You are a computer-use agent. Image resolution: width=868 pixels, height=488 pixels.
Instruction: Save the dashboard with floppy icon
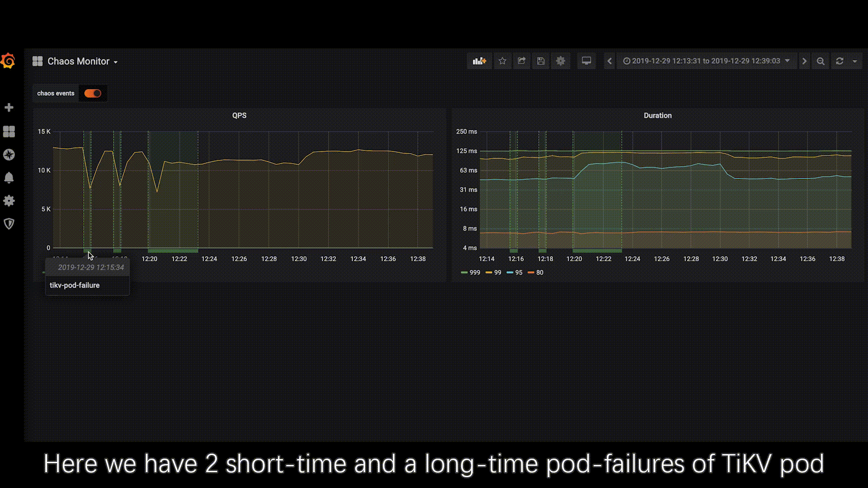point(541,61)
